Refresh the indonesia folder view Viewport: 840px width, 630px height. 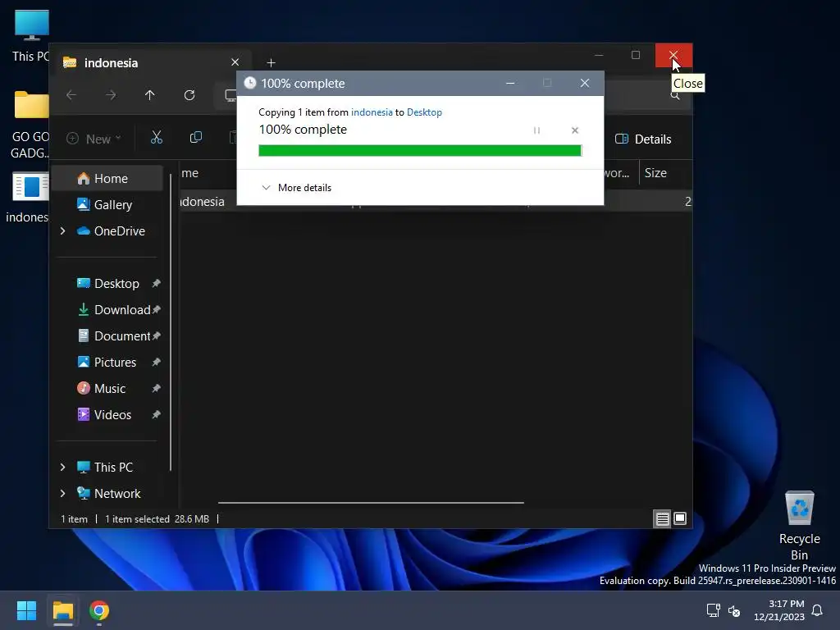pos(189,95)
